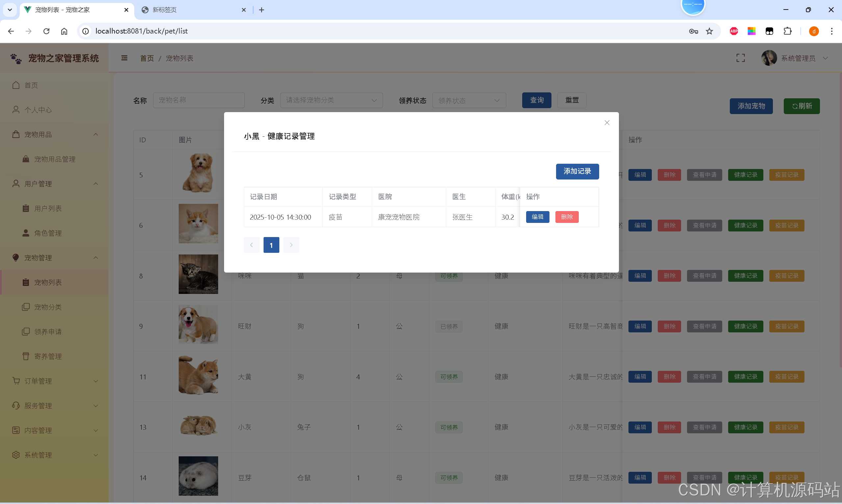Collapse the 宠物用品 sidebar group
This screenshot has height=504, width=842.
[54, 134]
